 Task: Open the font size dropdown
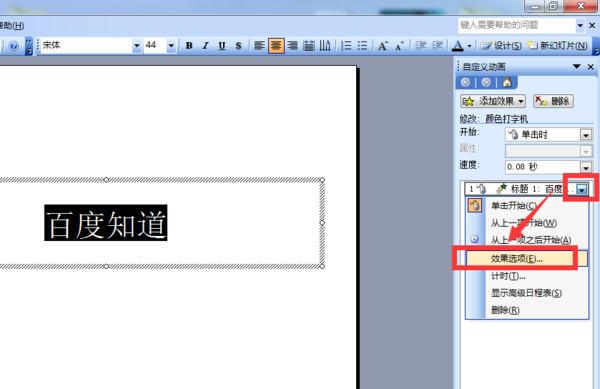coord(171,46)
